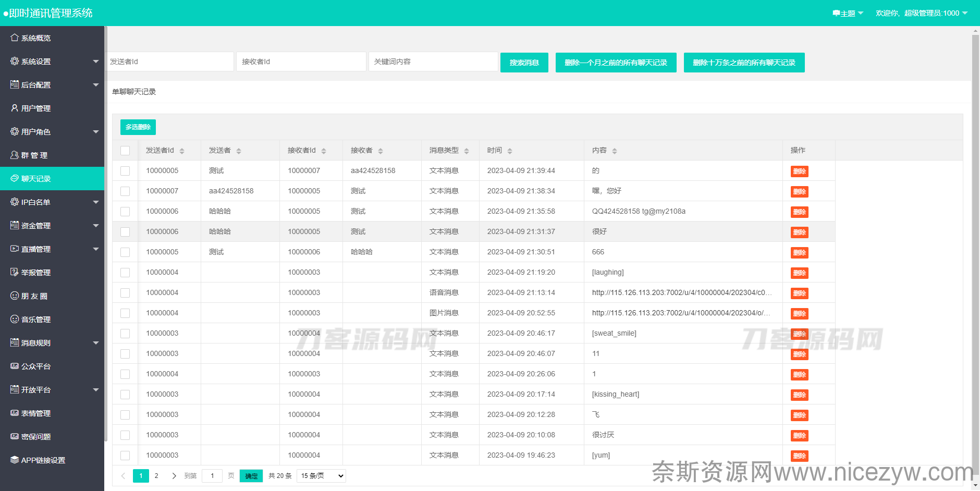Click 删除一个月之前的所有聊天记录 button

[616, 63]
